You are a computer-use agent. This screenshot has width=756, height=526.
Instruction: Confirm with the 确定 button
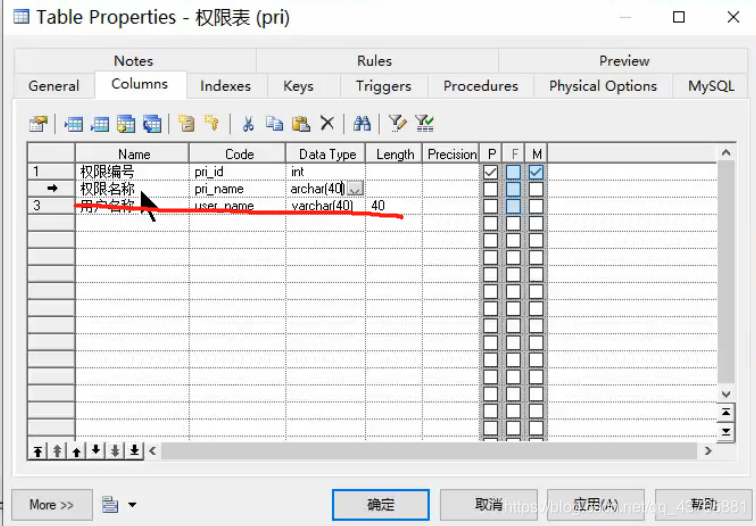pos(380,505)
